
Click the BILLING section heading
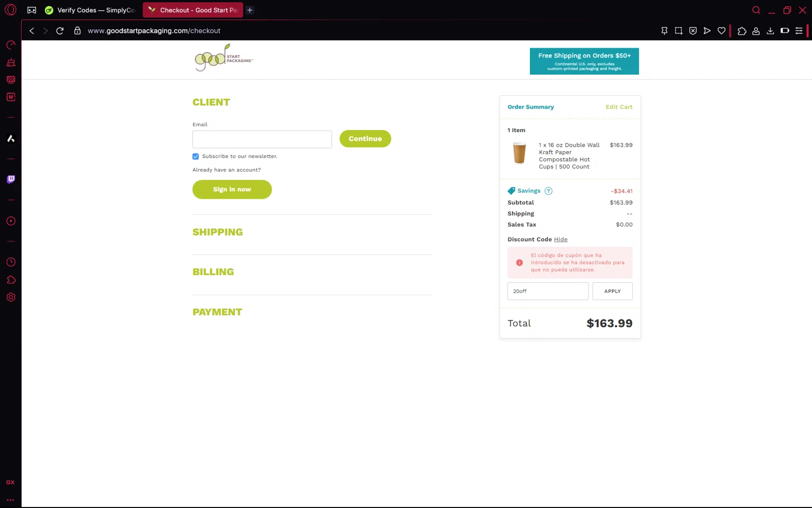click(x=213, y=272)
